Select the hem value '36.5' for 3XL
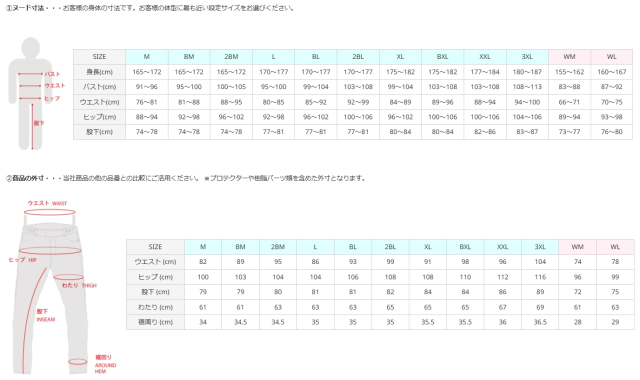 pos(540,322)
